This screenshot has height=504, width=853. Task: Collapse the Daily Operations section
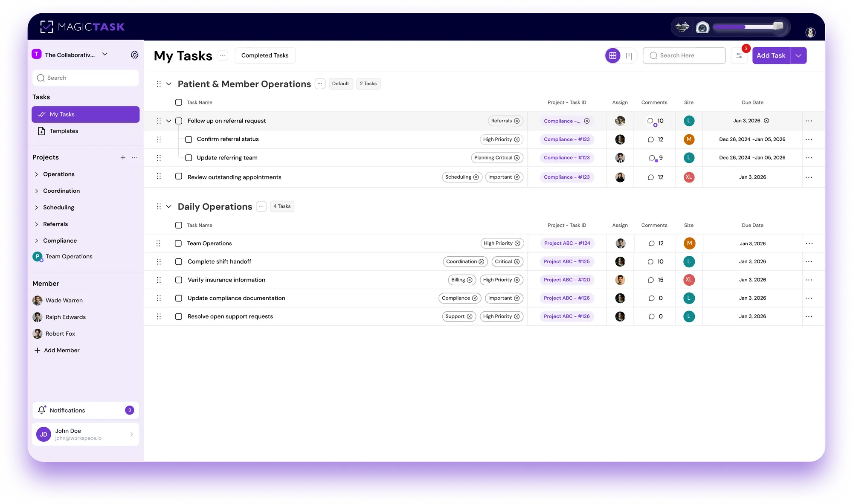pos(169,207)
